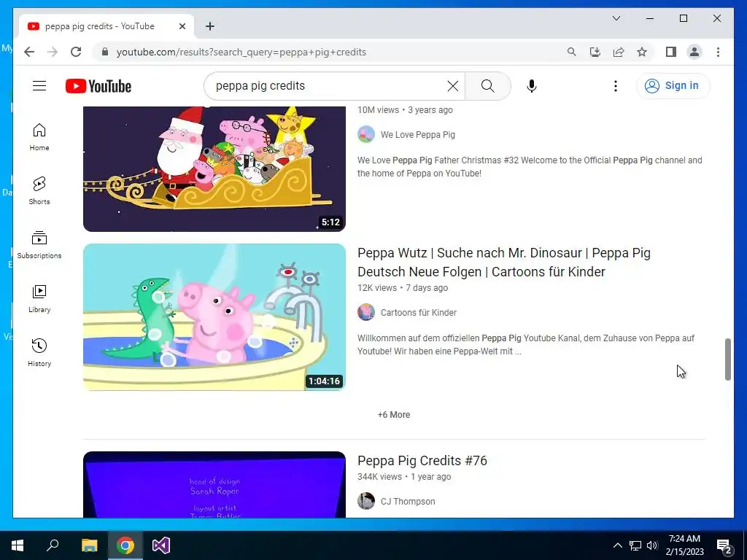Click the page vertical scrollbar thumb
The image size is (747, 560).
[x=727, y=359]
